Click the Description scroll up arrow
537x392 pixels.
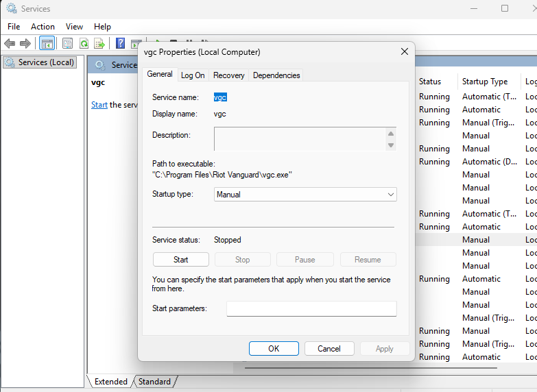click(x=391, y=134)
